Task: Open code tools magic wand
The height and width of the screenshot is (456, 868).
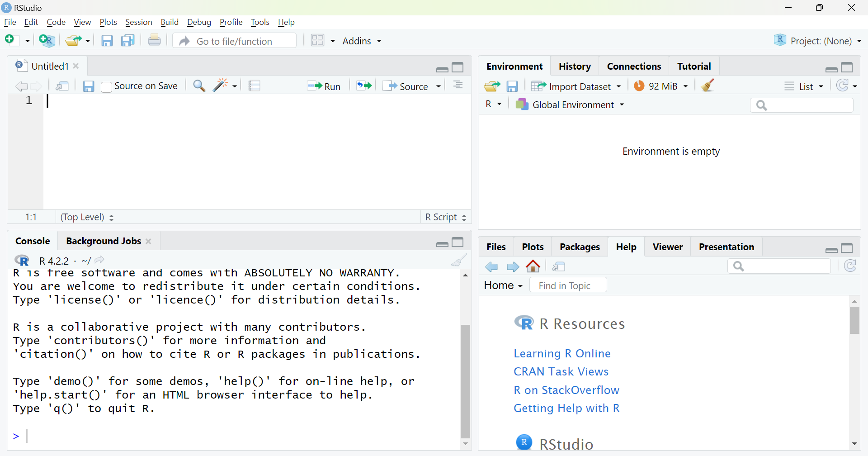Action: click(221, 85)
